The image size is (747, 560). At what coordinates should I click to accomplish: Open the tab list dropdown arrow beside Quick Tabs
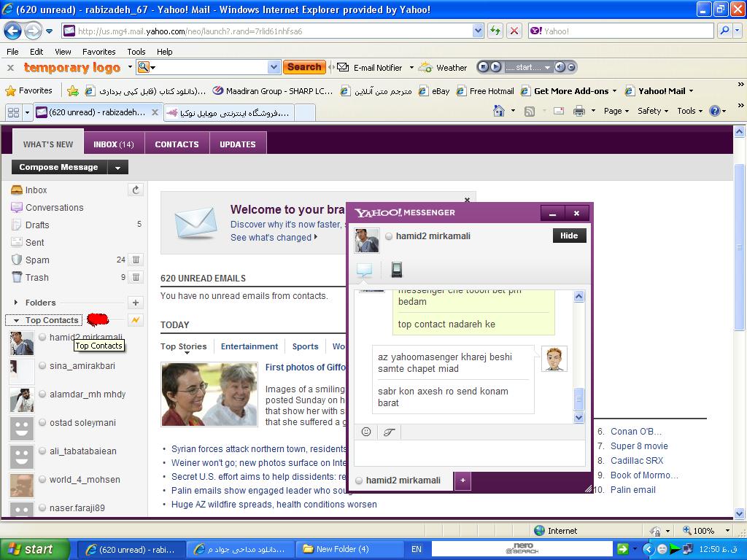click(27, 112)
